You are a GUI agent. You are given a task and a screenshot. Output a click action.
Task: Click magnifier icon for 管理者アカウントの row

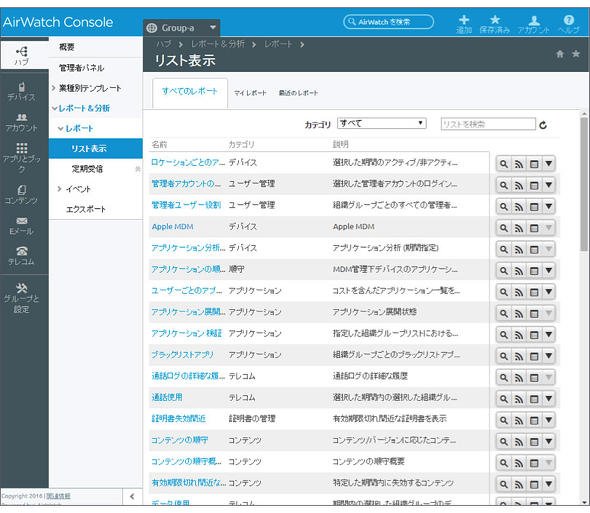coord(503,185)
